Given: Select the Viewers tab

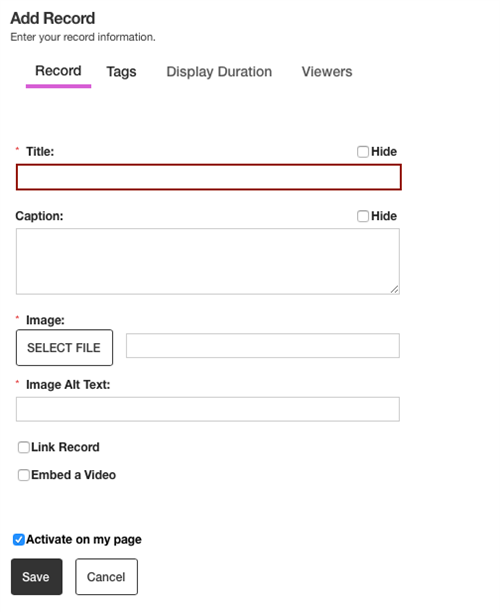Looking at the screenshot, I should coord(327,72).
